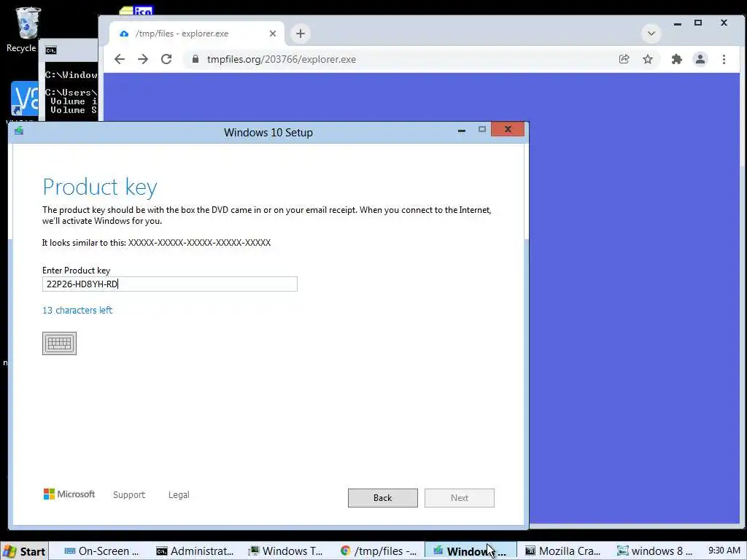Bookmark this page with the star icon
Viewport: 747px width, 560px height.
point(648,59)
